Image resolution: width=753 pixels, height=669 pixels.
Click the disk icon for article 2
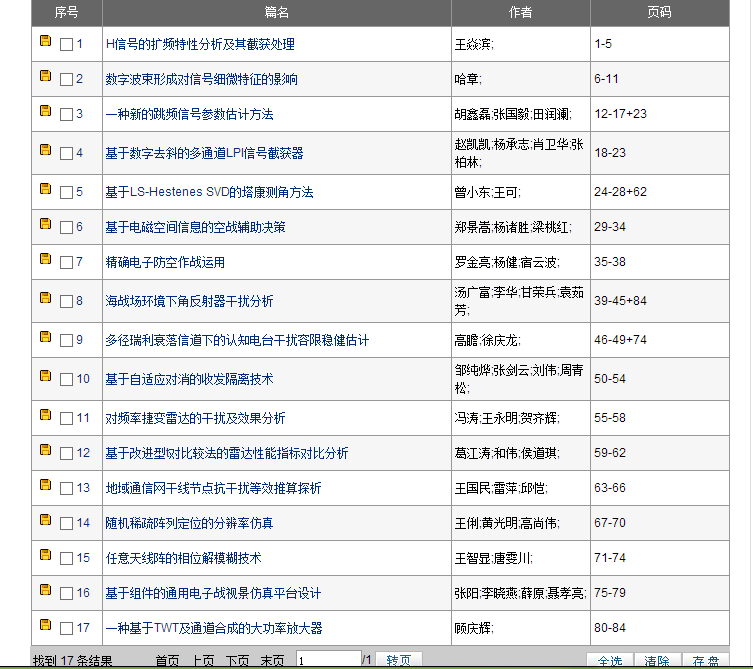(46, 76)
